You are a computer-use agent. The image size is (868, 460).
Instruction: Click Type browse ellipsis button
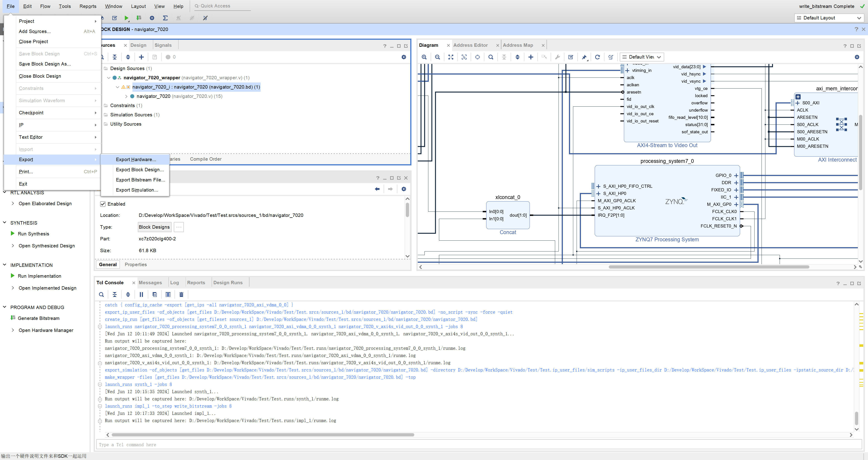point(179,227)
